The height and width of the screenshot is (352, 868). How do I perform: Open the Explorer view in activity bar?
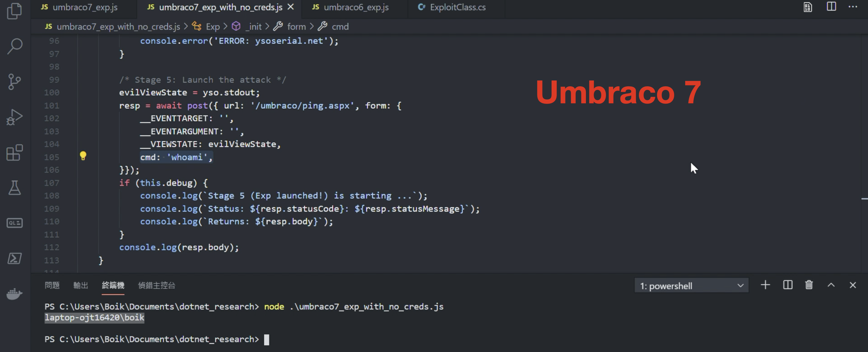[14, 11]
